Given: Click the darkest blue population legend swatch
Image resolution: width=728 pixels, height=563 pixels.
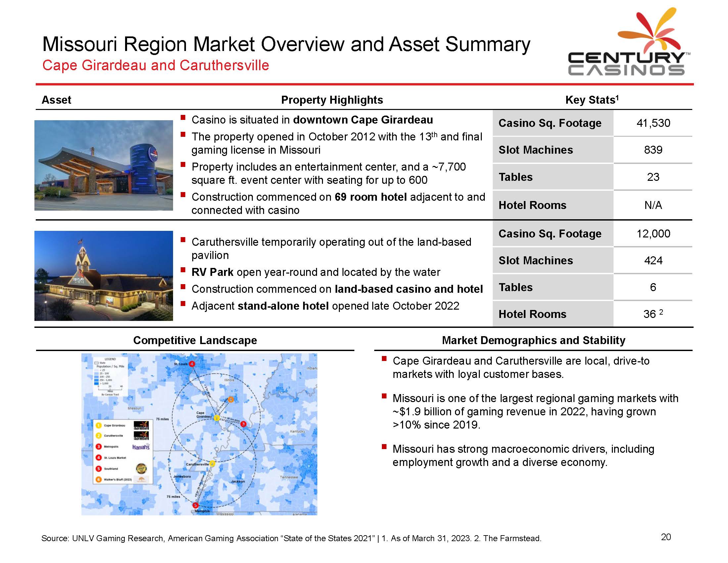Looking at the screenshot, I should [x=97, y=383].
